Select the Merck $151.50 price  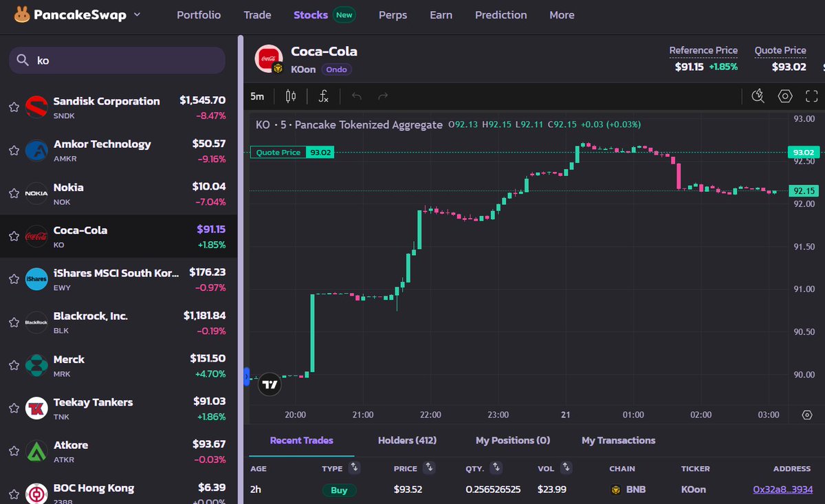coord(208,359)
